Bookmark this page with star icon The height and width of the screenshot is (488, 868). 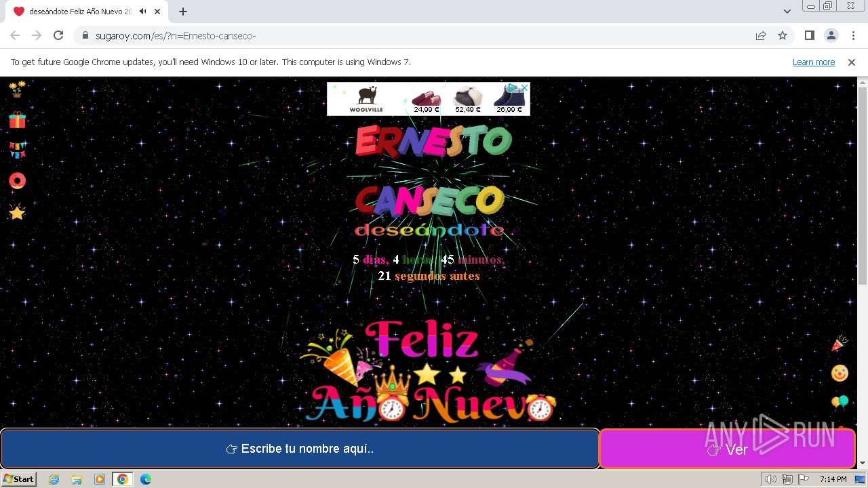pos(783,35)
